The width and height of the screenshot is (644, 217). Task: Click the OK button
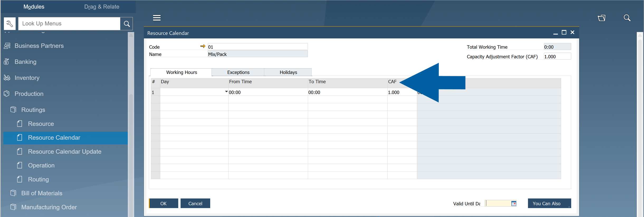click(164, 204)
